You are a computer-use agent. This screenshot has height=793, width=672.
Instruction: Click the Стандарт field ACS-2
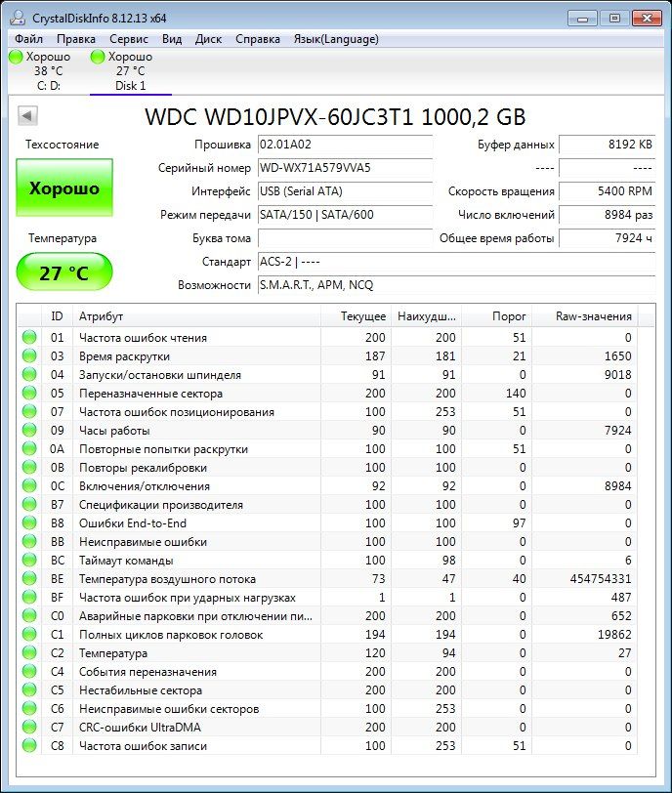click(x=456, y=262)
